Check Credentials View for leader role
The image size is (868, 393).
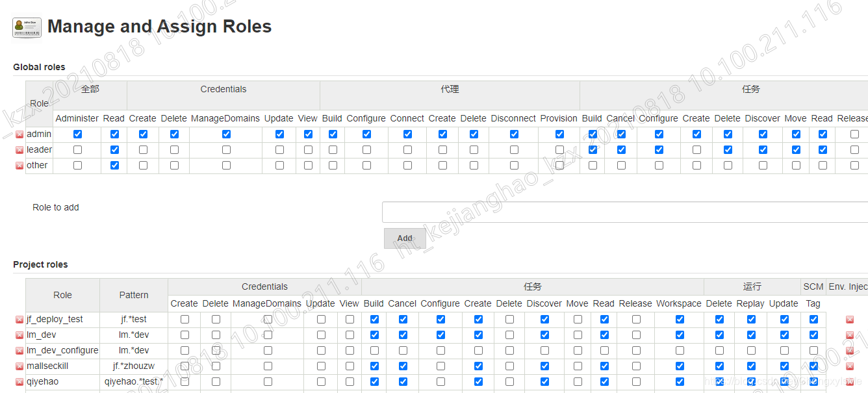(308, 150)
